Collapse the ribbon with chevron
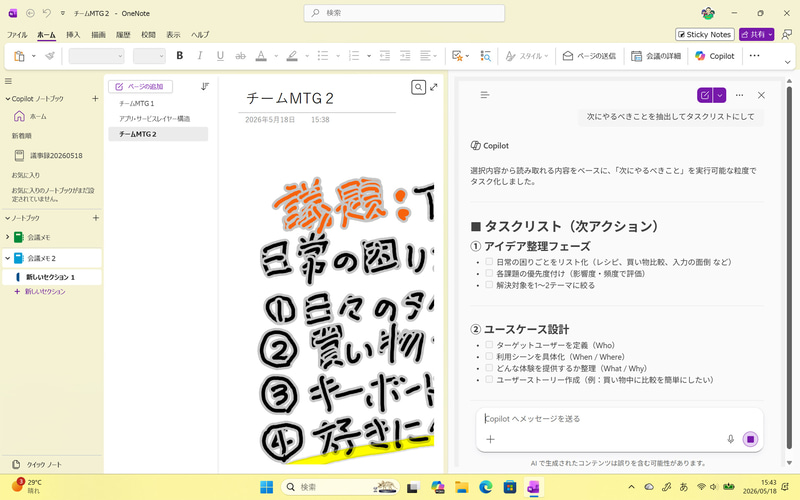Image resolution: width=800 pixels, height=500 pixels. [787, 62]
